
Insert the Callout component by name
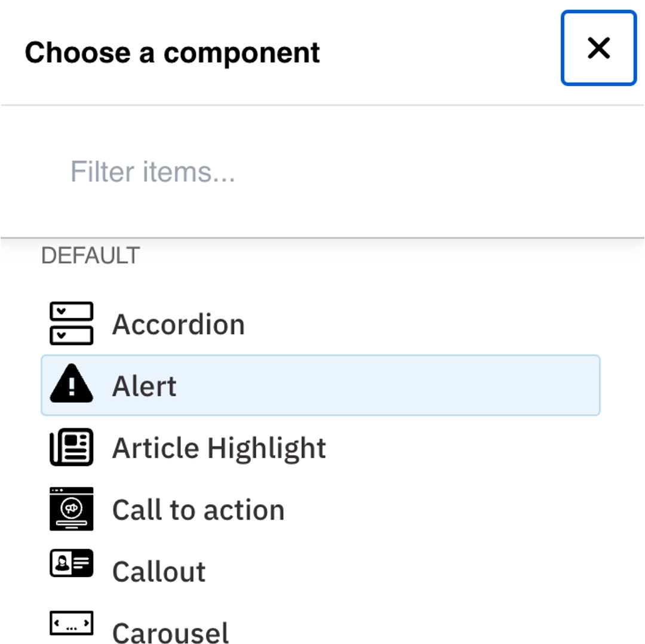pos(159,572)
